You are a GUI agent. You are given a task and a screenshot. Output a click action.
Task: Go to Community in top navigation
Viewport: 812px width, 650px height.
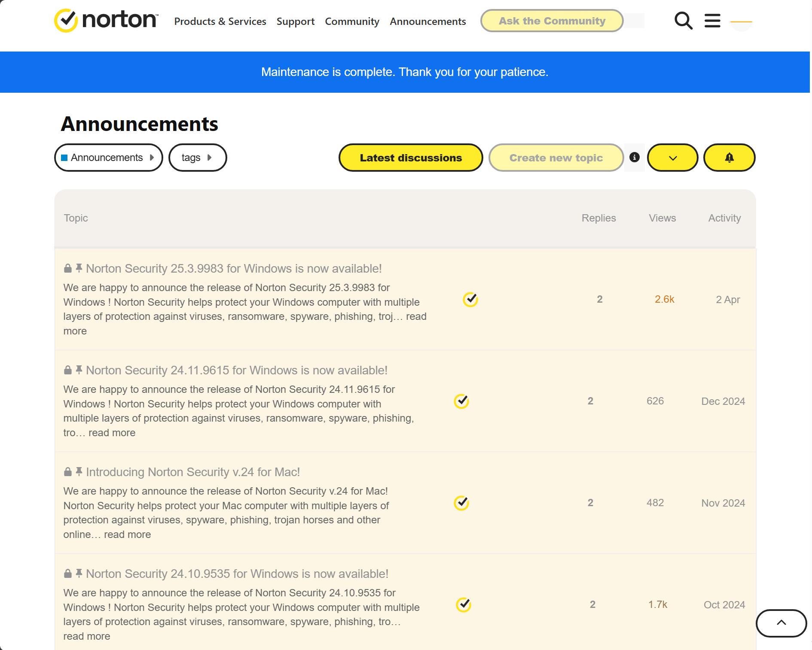(x=352, y=21)
